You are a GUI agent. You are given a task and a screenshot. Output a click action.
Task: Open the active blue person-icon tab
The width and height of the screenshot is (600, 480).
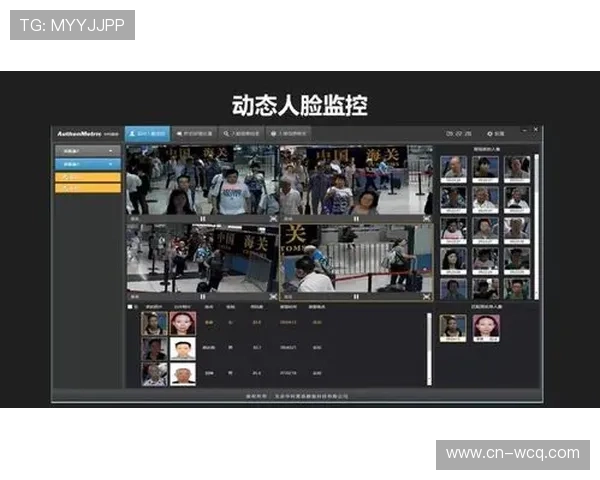[147, 134]
